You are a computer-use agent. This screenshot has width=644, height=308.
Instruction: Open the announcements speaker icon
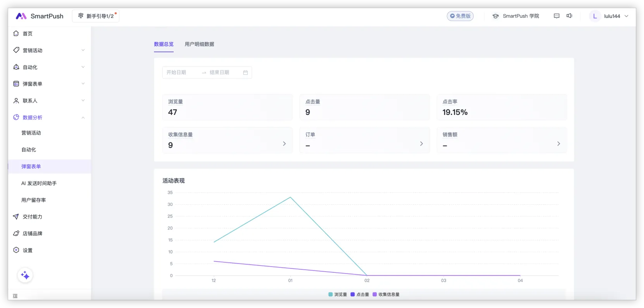[x=569, y=16]
